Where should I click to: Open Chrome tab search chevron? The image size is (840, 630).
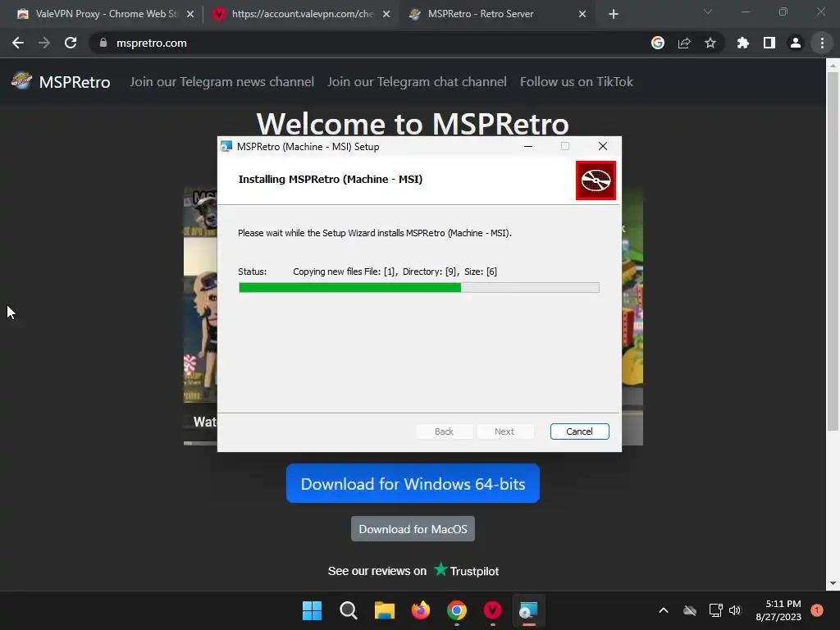708,11
